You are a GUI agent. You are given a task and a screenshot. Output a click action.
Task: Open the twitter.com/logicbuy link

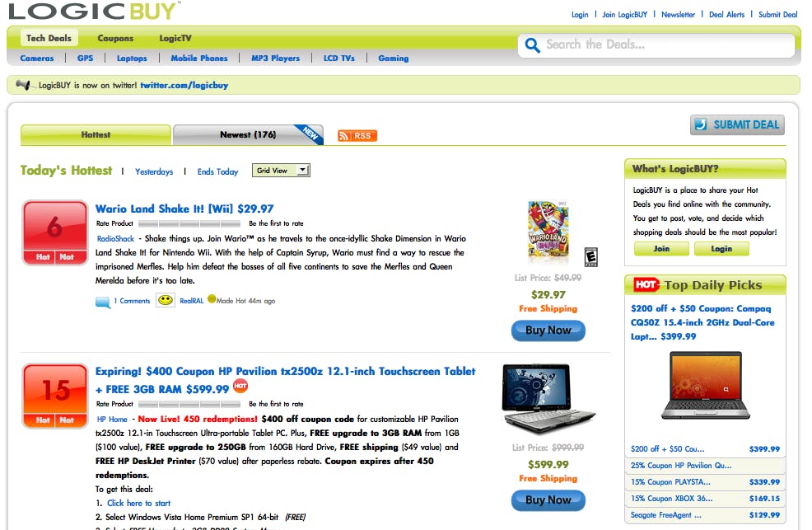184,86
